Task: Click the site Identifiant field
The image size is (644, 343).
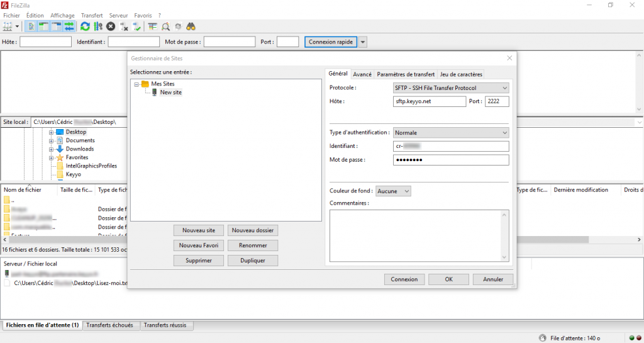Action: (x=451, y=146)
